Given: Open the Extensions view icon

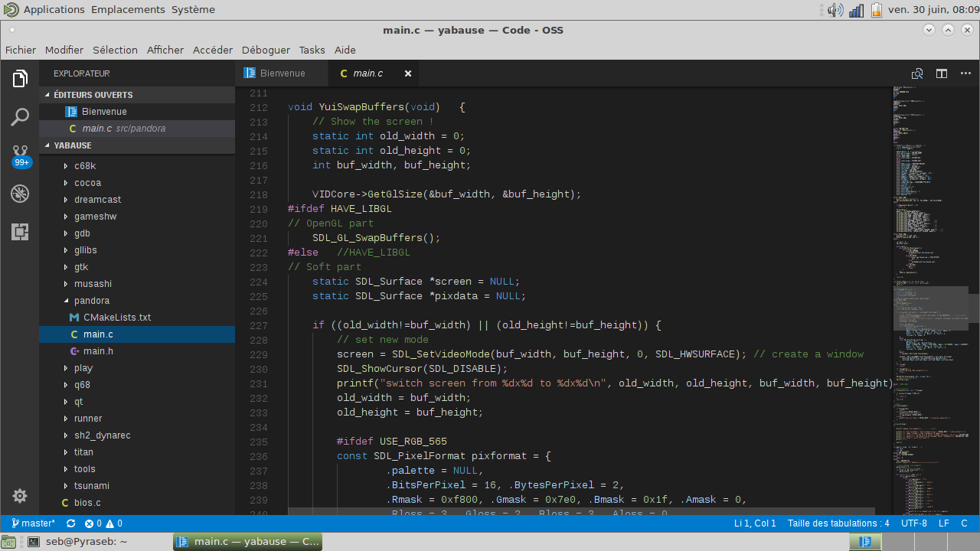Looking at the screenshot, I should click(x=20, y=232).
